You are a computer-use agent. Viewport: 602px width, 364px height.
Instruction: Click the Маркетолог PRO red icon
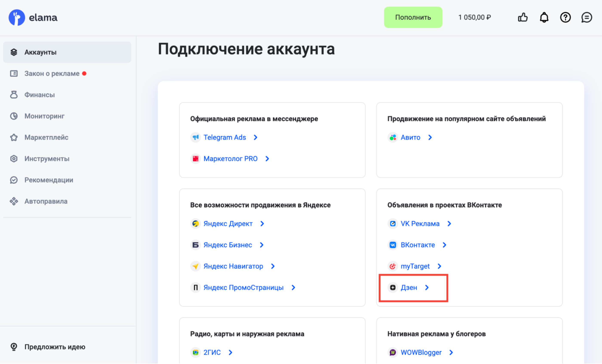click(195, 159)
